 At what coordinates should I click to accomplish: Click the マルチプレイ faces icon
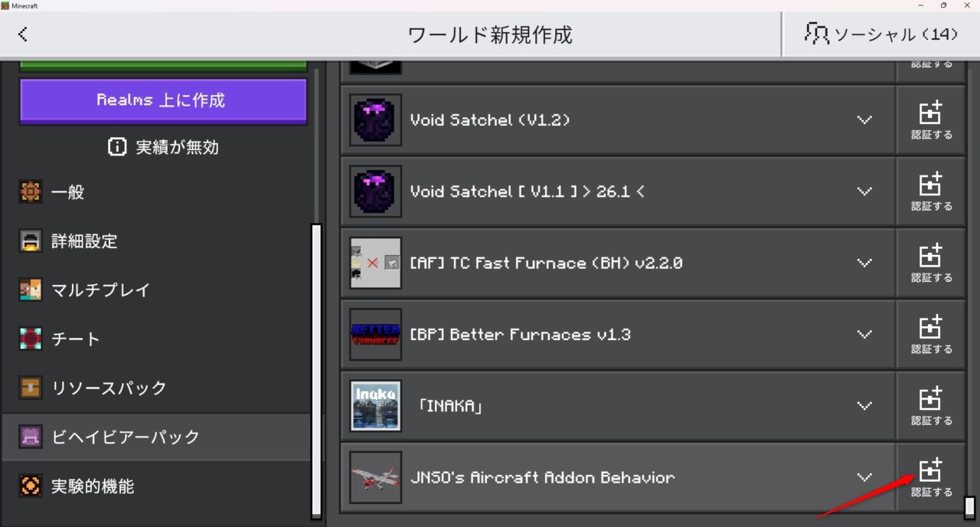click(31, 290)
